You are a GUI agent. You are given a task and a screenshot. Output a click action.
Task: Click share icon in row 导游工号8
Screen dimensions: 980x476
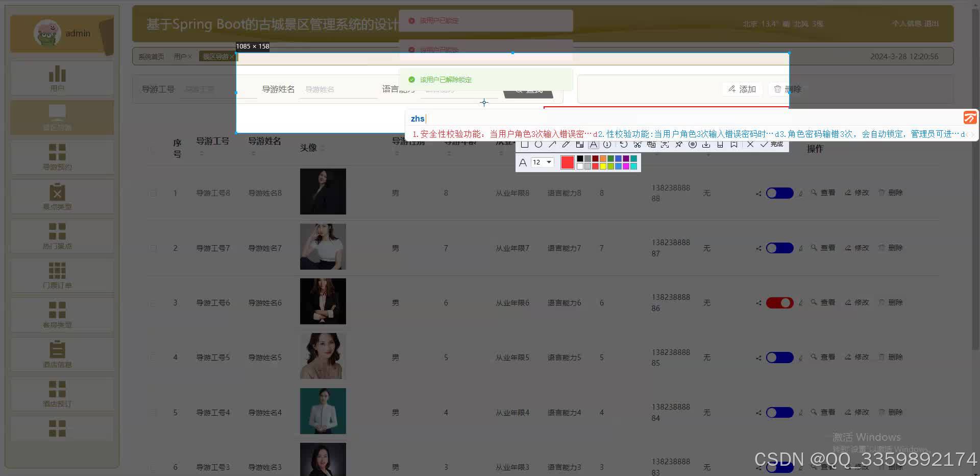[758, 194]
